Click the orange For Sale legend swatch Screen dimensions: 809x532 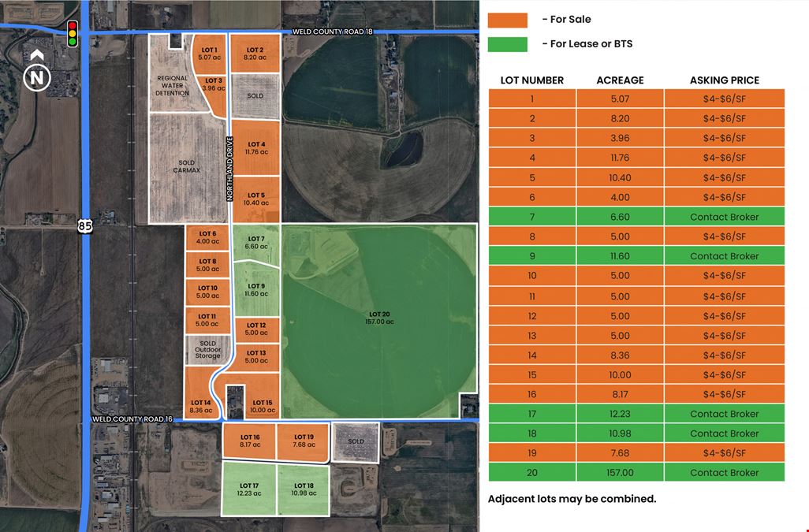pos(508,20)
